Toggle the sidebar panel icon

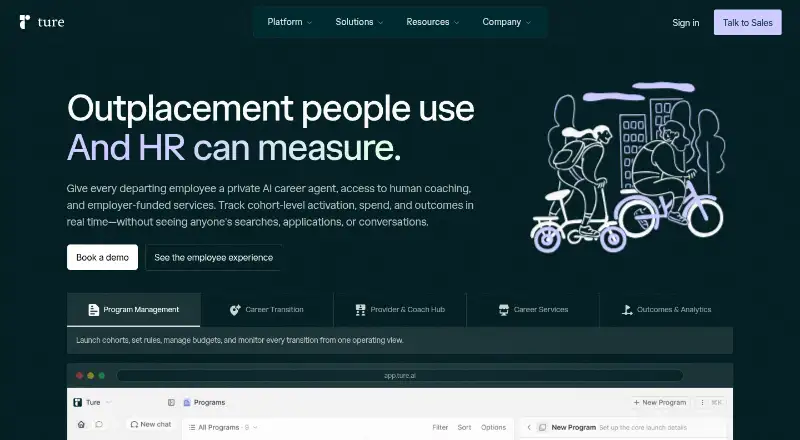[171, 402]
